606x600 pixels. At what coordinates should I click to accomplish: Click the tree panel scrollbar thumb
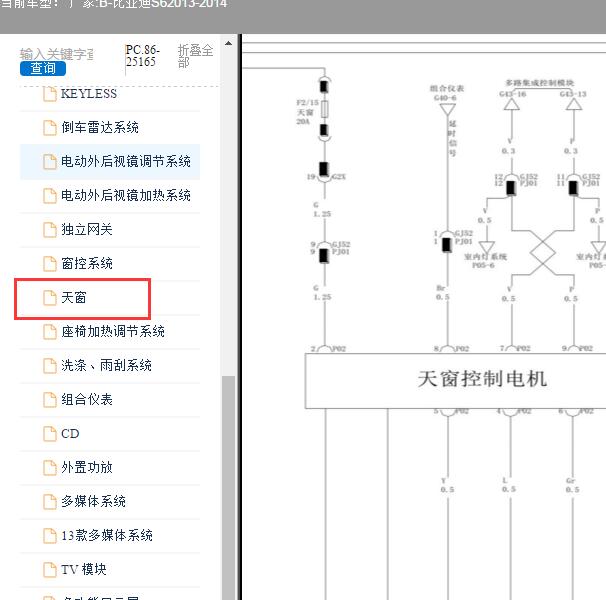[x=228, y=487]
